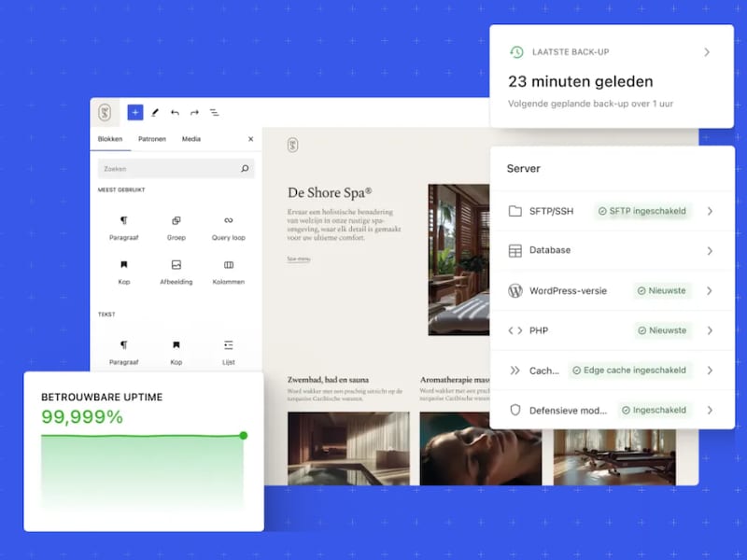747x560 pixels.
Task: Click the redo arrow in editor toolbar
Action: (194, 113)
